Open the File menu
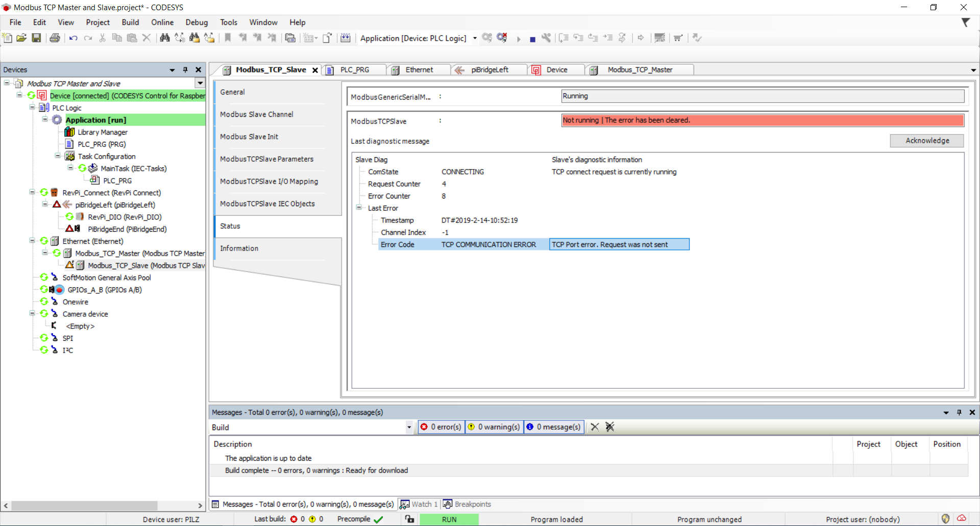 15,22
